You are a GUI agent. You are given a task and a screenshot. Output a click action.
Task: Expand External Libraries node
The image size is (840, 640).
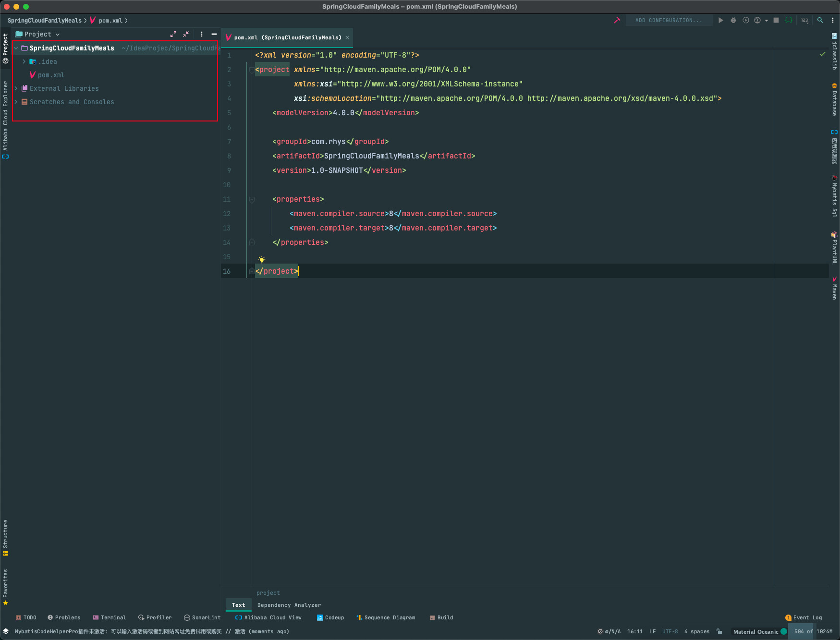pyautogui.click(x=16, y=88)
